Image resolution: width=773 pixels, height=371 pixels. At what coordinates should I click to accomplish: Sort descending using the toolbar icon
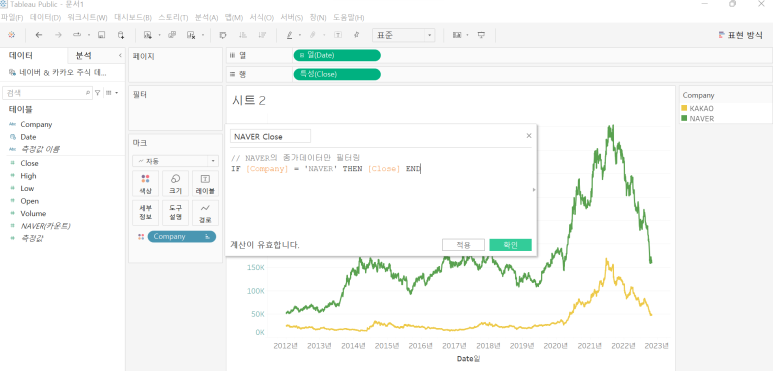click(262, 35)
